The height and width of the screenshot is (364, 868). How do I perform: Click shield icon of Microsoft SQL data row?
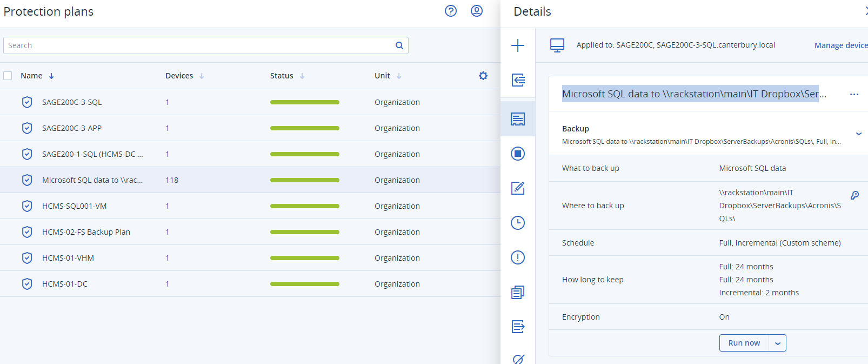(27, 180)
